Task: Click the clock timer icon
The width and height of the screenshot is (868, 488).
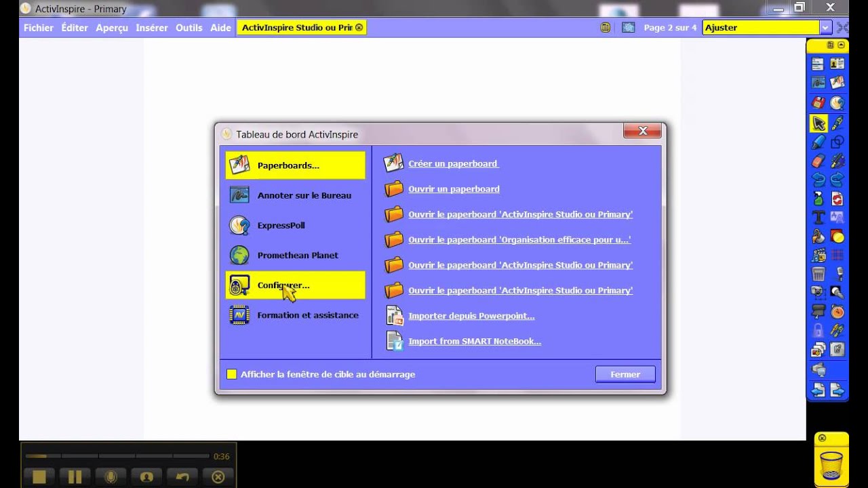Action: pyautogui.click(x=837, y=312)
